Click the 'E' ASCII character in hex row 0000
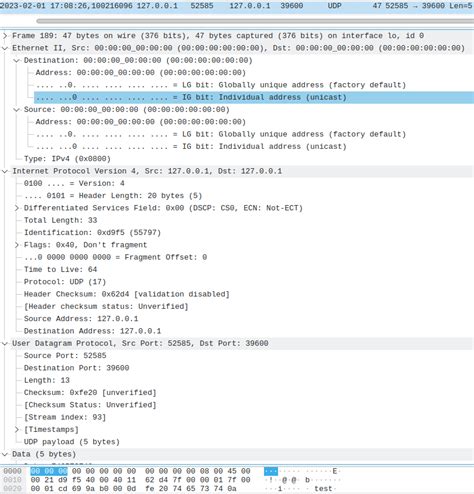 (335, 471)
